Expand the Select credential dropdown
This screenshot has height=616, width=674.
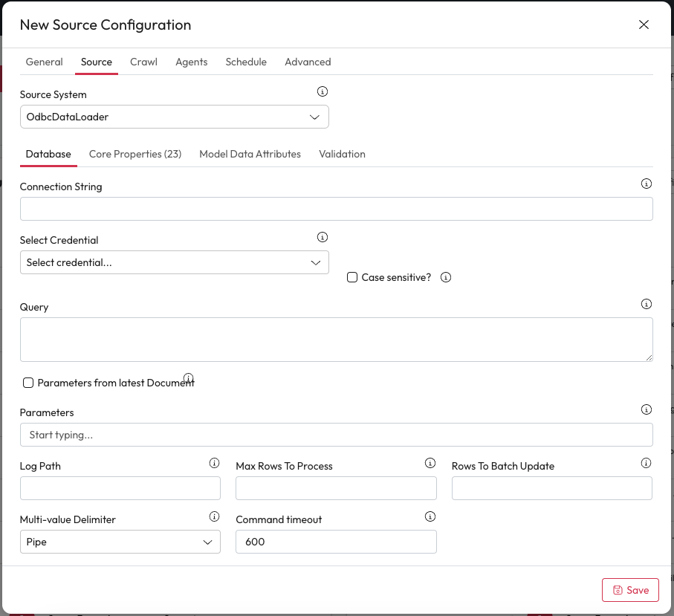pyautogui.click(x=174, y=262)
